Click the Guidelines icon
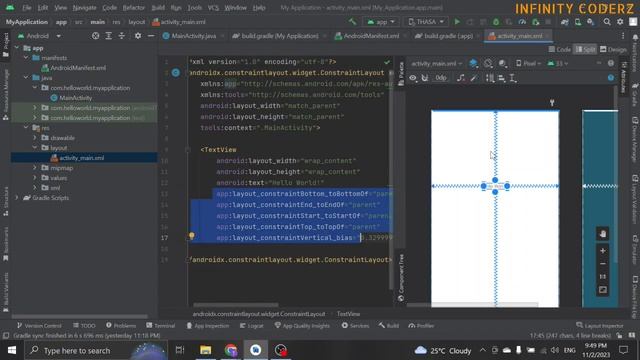Image resolution: width=640 pixels, height=360 pixels. [513, 78]
